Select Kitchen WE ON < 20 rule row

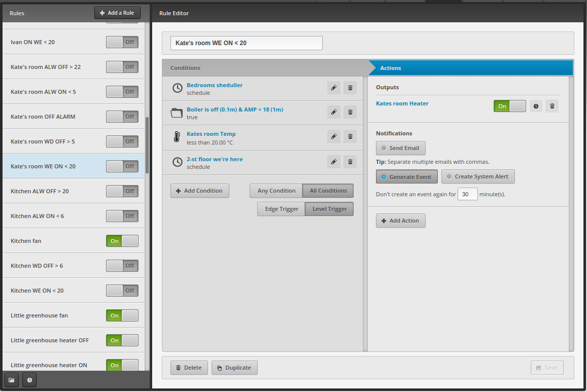coord(74,291)
